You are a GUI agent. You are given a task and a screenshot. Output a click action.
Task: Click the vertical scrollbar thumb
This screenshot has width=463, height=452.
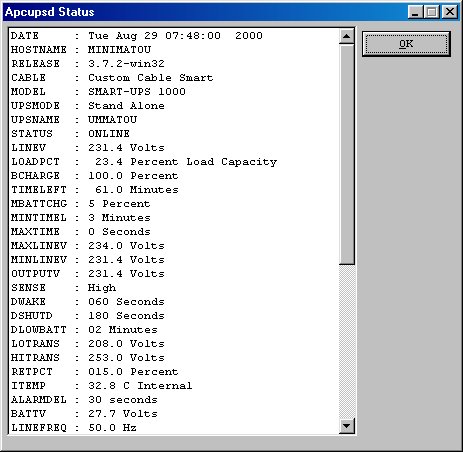(347, 154)
